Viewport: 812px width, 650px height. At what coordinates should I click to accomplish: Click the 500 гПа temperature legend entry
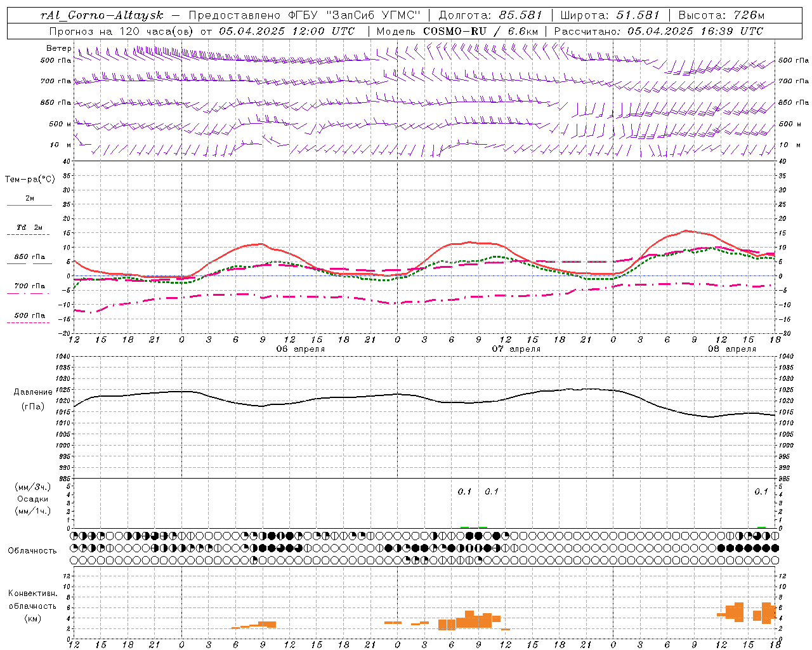(30, 315)
